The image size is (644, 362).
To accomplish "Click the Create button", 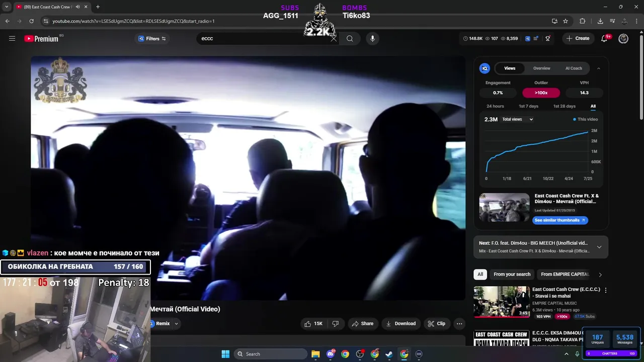I will (578, 38).
